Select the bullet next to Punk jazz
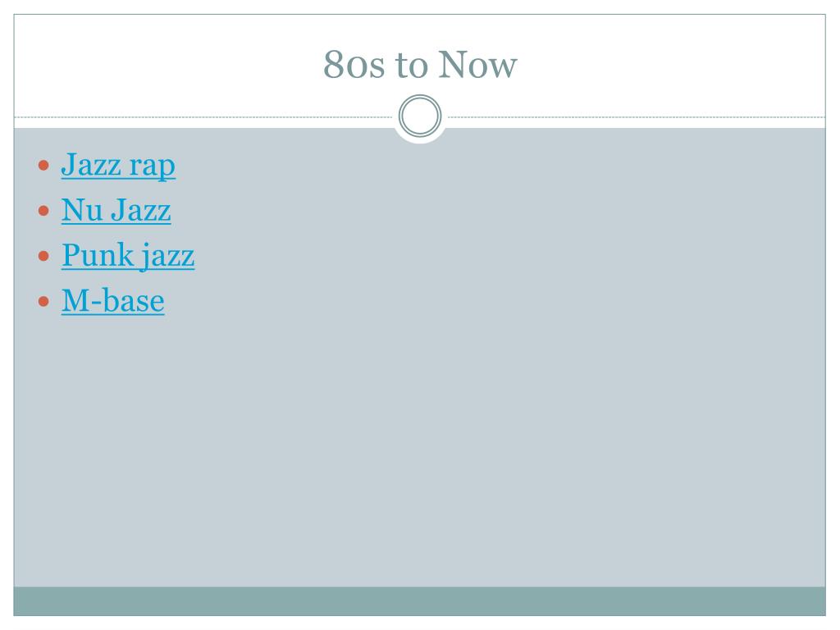Viewport: 840px width, 630px height. (x=44, y=256)
